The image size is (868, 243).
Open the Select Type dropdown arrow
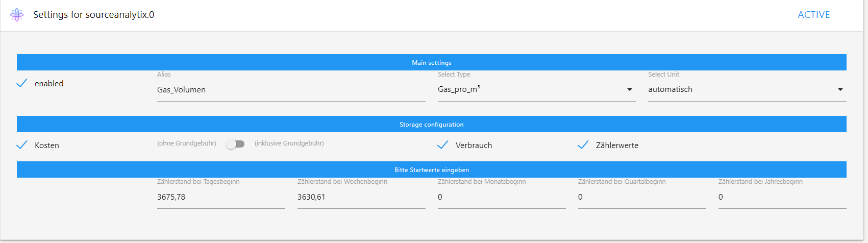point(629,90)
